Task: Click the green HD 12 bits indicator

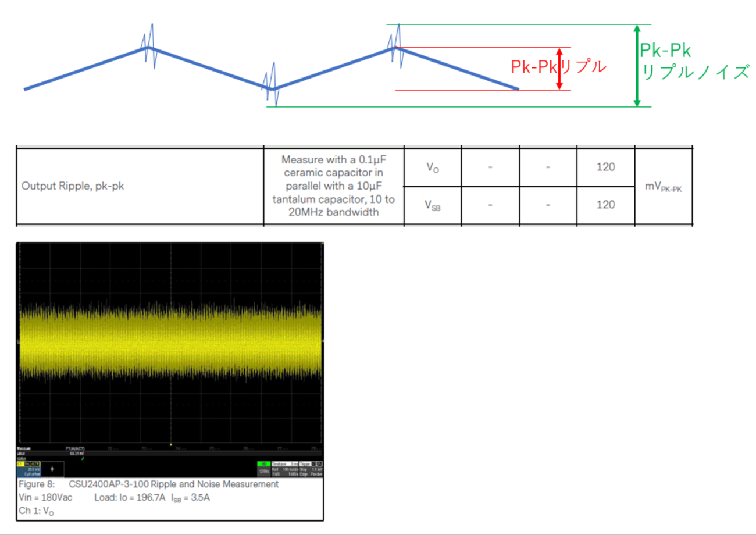Action: tap(264, 469)
